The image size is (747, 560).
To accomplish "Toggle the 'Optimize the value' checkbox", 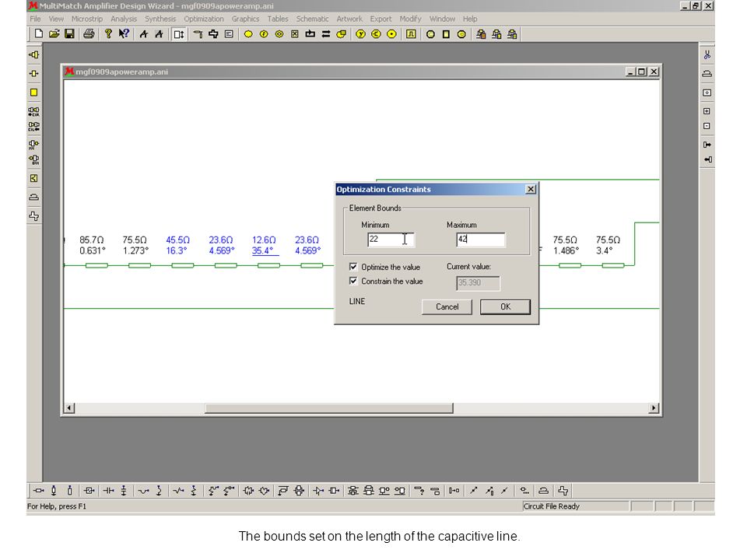I will (x=353, y=267).
